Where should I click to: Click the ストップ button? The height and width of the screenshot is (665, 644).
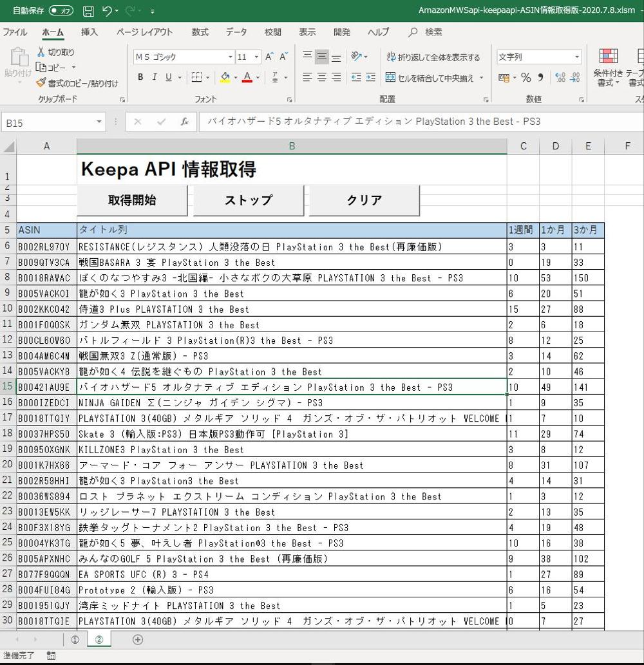point(248,200)
